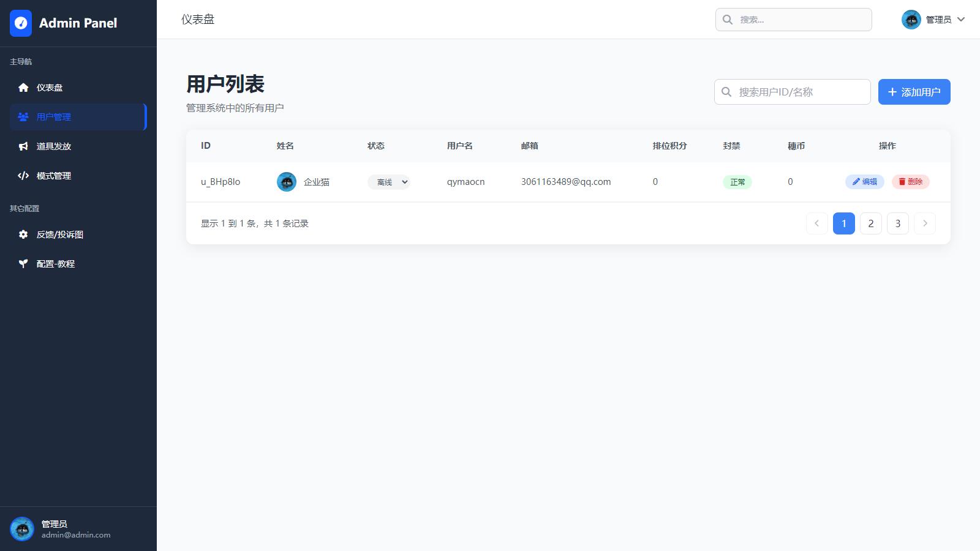Click the gear icon for 反馈/投诉图
The image size is (980, 551).
[23, 234]
